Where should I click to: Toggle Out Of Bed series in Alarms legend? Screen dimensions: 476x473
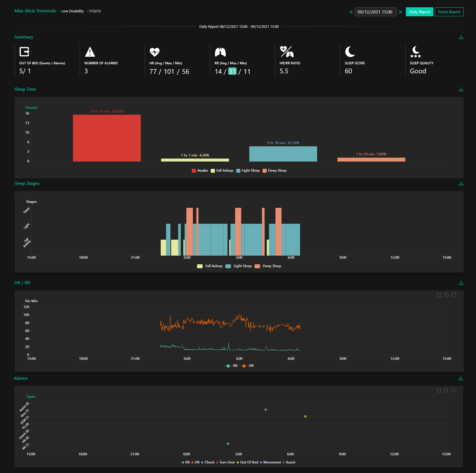point(247,462)
